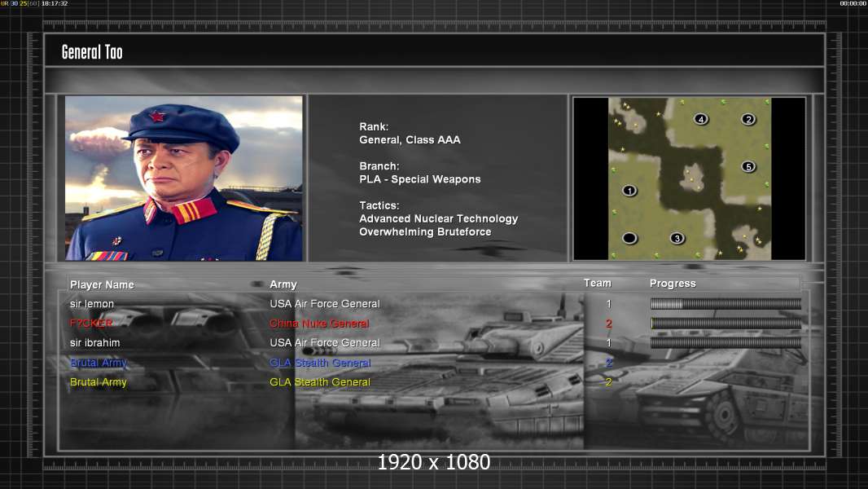Click the General, Class AAA rank text
The width and height of the screenshot is (868, 489).
click(410, 140)
